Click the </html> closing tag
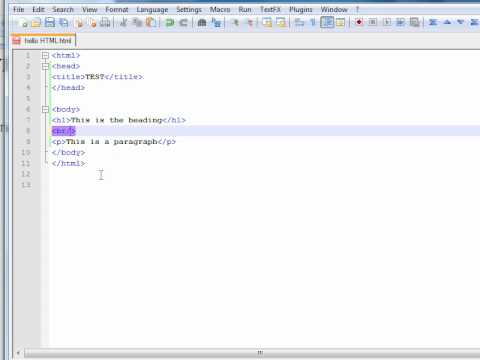Image resolution: width=480 pixels, height=360 pixels. (x=68, y=163)
